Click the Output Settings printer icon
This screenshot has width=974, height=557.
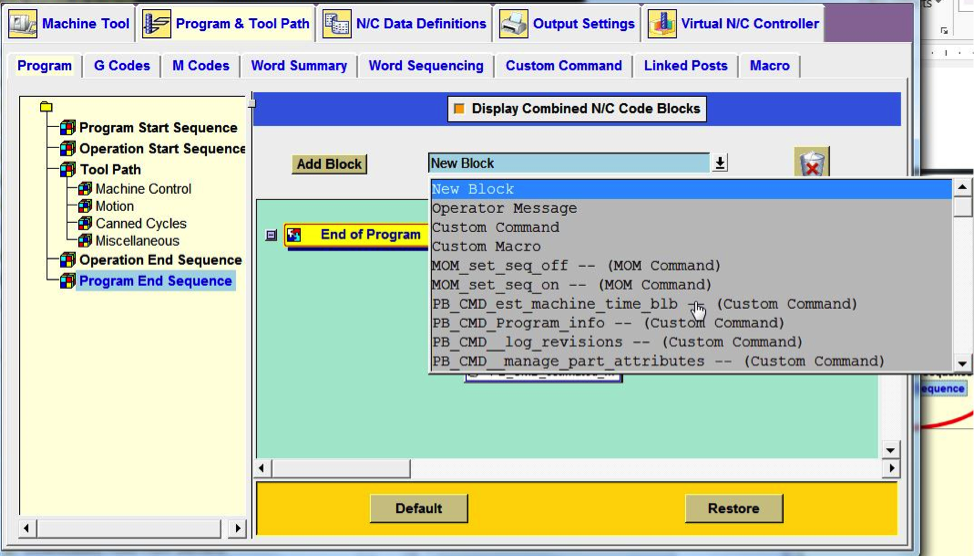[x=514, y=24]
